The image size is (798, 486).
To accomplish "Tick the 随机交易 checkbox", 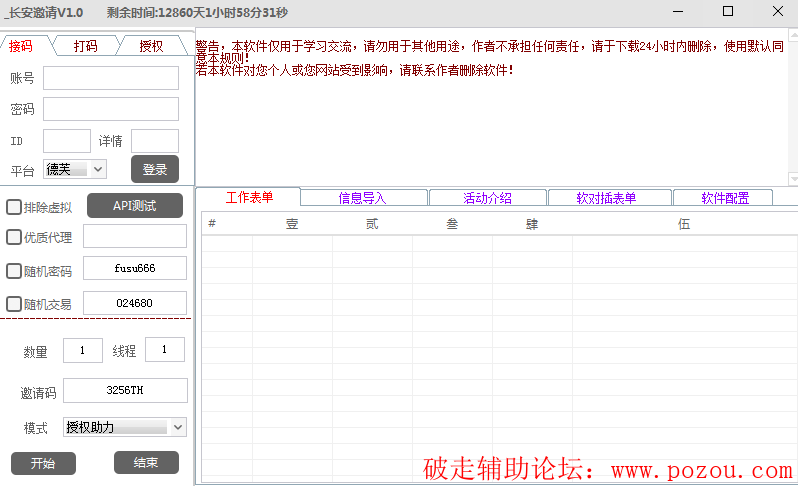I will coord(14,304).
